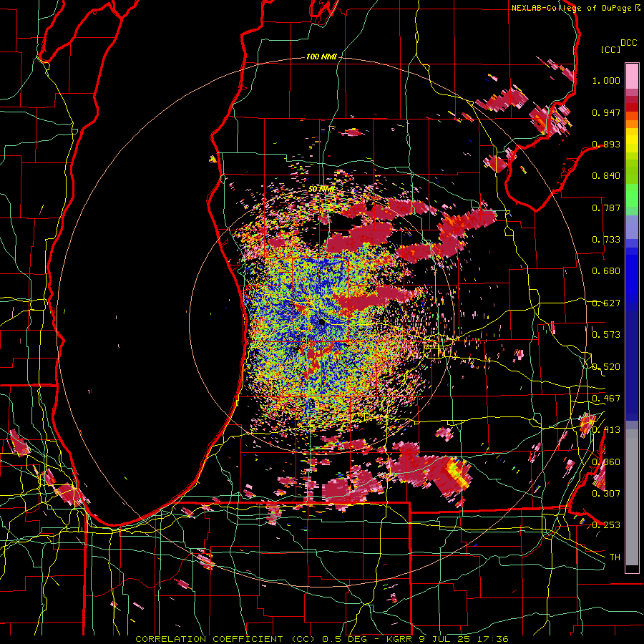The height and width of the screenshot is (644, 644).
Task: Click the NEXLAB-College of DuPage label
Action: click(571, 8)
